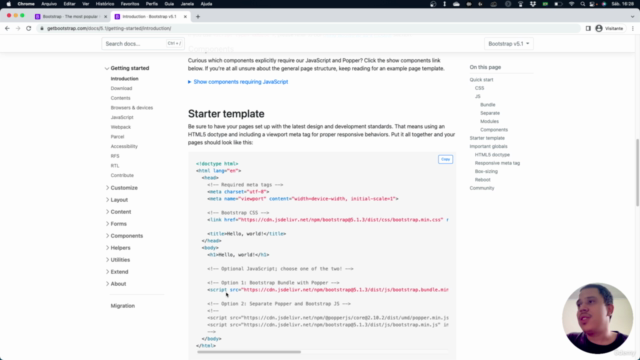The height and width of the screenshot is (360, 640).
Task: Click the side panel icon in Chrome toolbar
Action: (x=588, y=28)
